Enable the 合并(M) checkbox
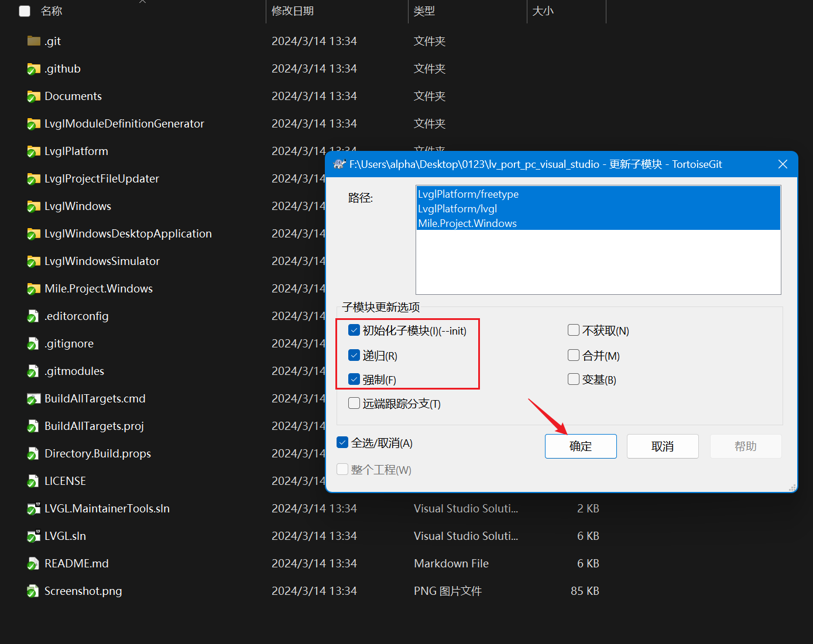The width and height of the screenshot is (813, 644). click(x=574, y=354)
